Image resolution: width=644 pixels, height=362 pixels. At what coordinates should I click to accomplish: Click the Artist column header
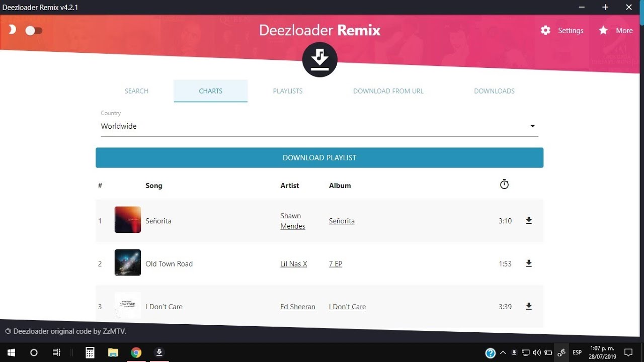click(290, 186)
